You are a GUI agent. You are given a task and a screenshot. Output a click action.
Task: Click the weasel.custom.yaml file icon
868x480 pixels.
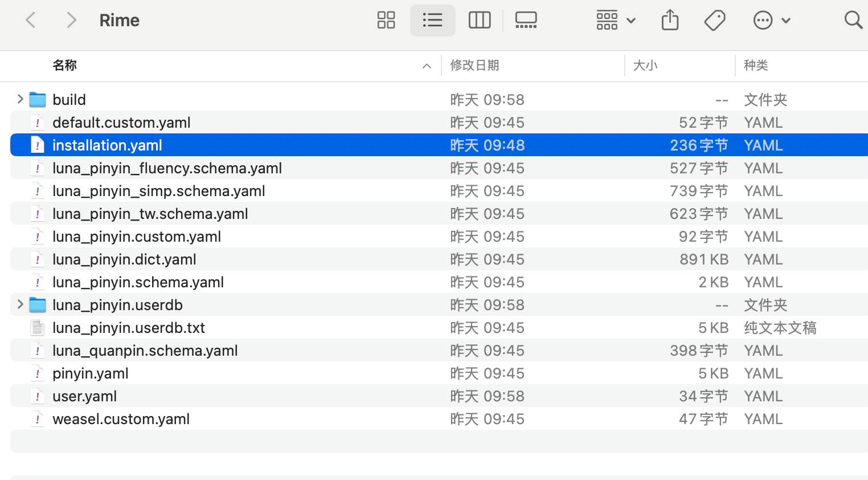[38, 419]
